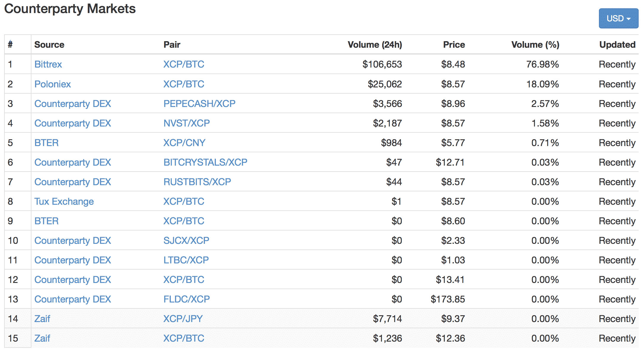The width and height of the screenshot is (644, 349).
Task: Select the 76.98% volume share cell
Action: pyautogui.click(x=543, y=64)
